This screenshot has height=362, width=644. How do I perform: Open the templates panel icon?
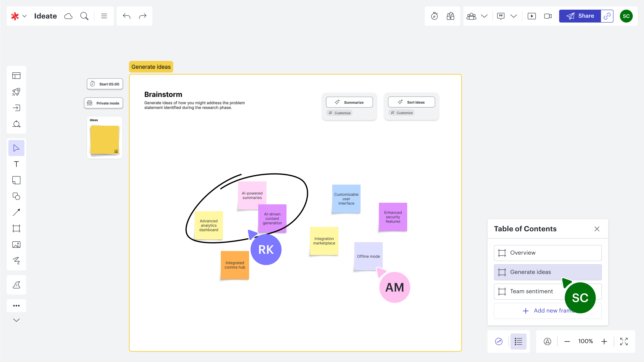coord(16,76)
